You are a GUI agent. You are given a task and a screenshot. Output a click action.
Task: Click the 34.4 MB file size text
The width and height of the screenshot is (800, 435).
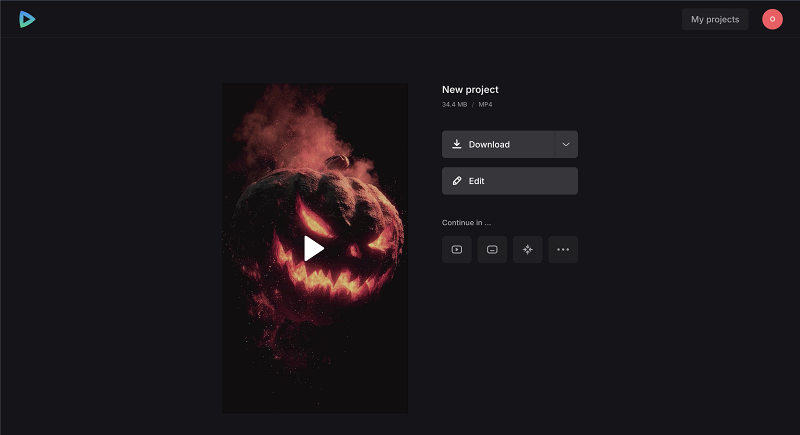[454, 105]
